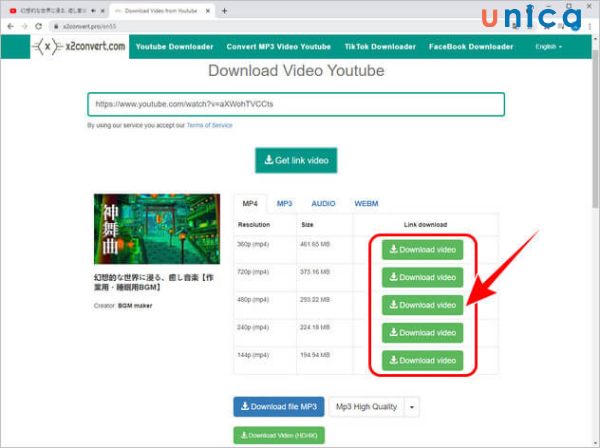Select the Download Video from Youtube tab
This screenshot has width=600, height=448.
(161, 11)
